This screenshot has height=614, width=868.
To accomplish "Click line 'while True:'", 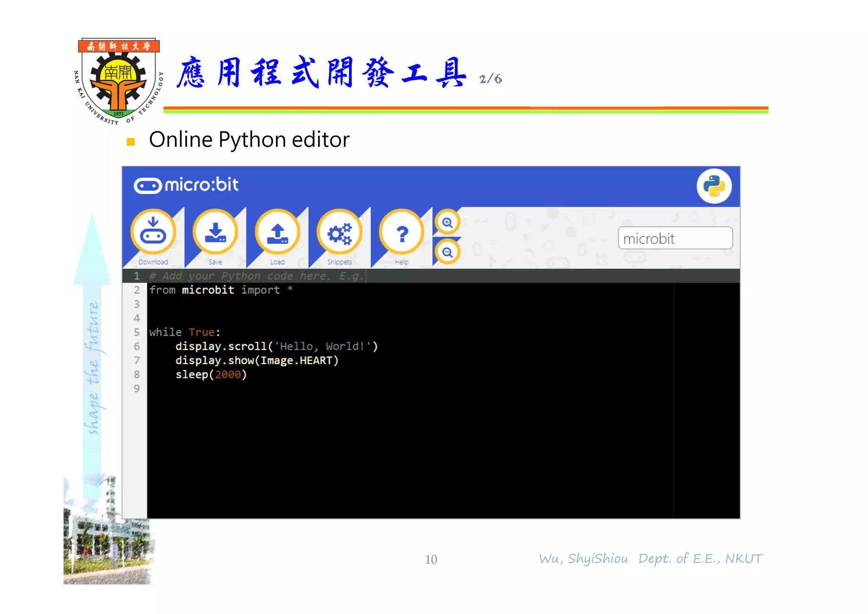I will (x=185, y=332).
